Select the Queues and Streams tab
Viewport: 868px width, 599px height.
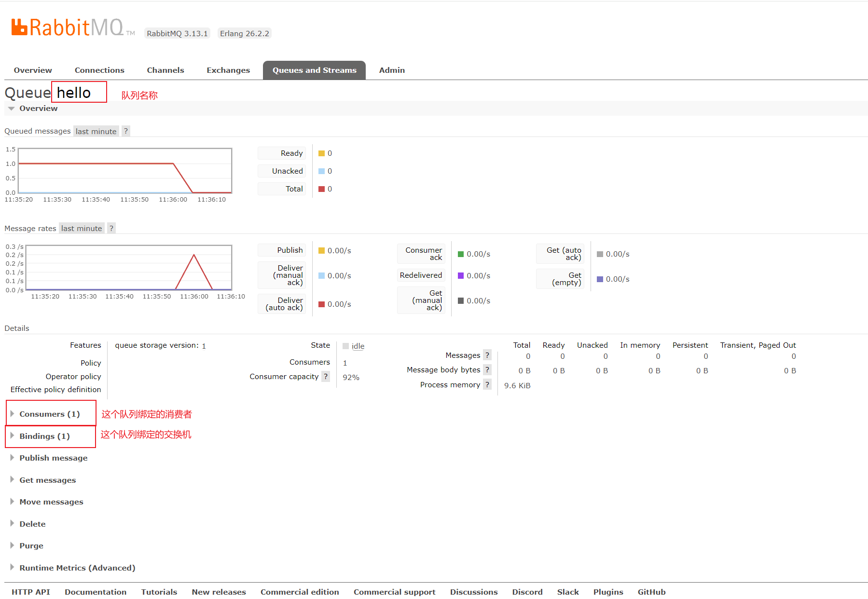point(315,70)
